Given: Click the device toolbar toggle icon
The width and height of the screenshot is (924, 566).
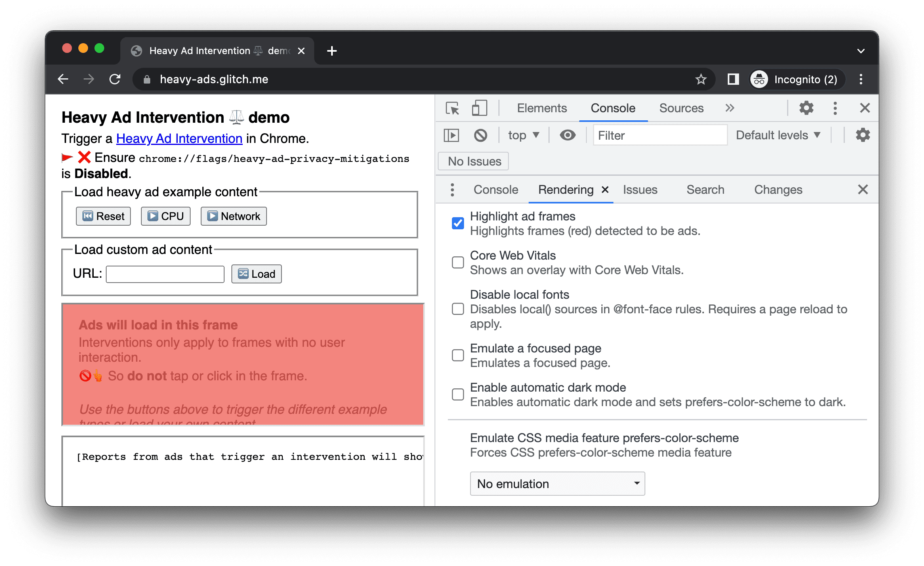Looking at the screenshot, I should pos(479,109).
